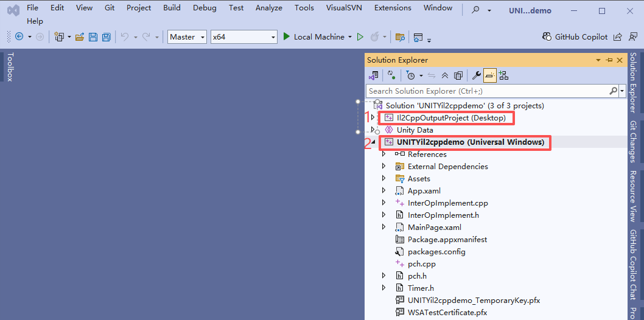The width and height of the screenshot is (644, 320).
Task: Click the Start Without Debugging icon
Action: coord(360,37)
